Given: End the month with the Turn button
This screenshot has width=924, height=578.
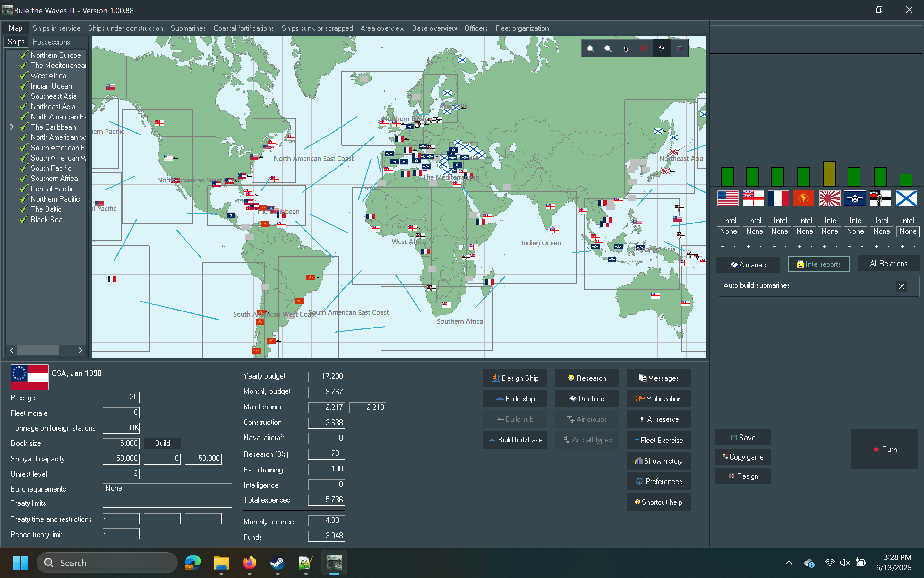Looking at the screenshot, I should point(884,450).
